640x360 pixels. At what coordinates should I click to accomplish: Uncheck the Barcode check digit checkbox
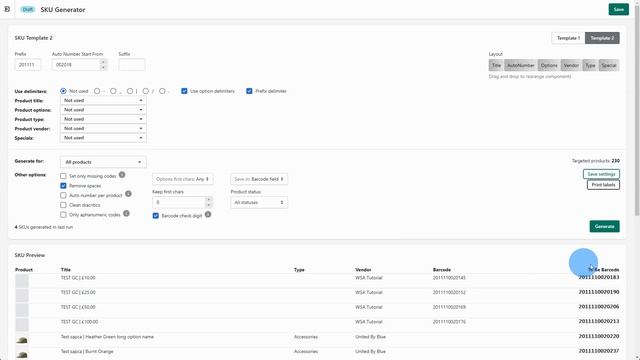coord(156,216)
